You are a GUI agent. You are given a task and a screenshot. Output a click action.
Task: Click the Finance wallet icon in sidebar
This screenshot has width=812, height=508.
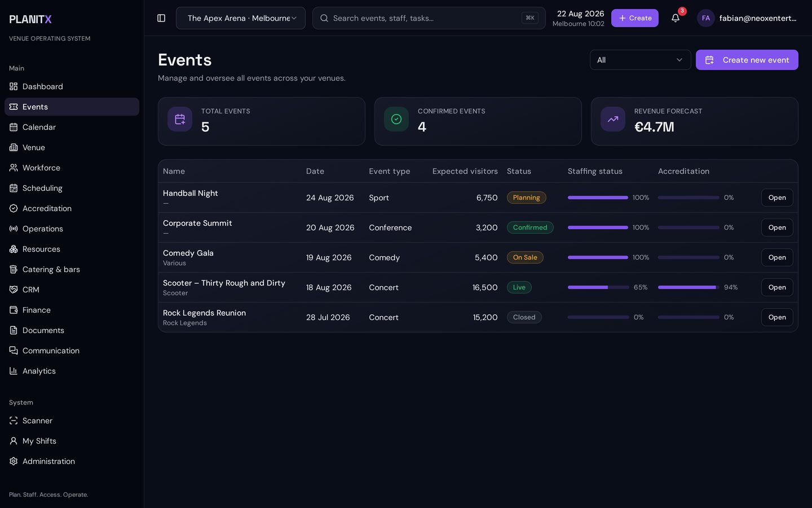(14, 310)
